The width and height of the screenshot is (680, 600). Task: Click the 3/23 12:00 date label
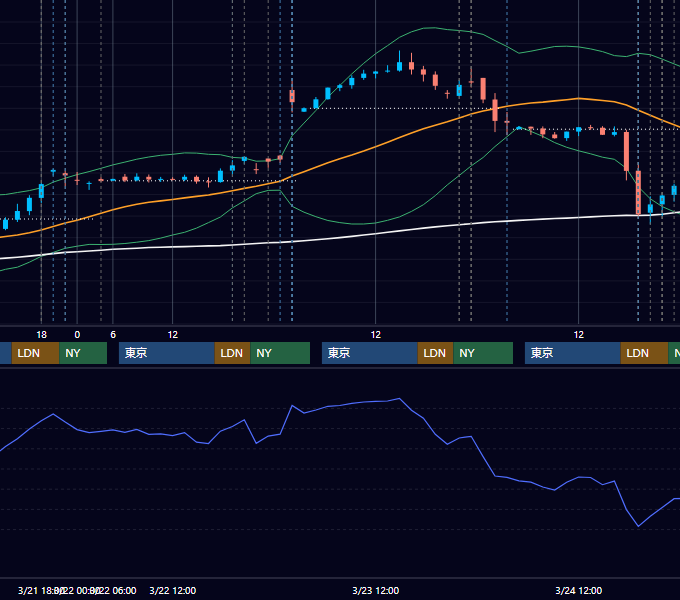(376, 590)
